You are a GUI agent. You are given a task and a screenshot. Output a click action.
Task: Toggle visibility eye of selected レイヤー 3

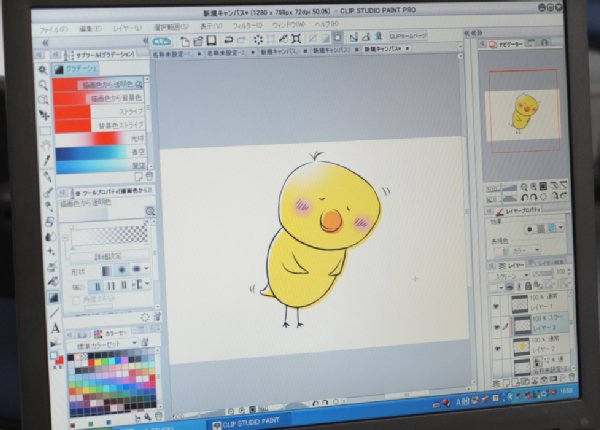pos(497,327)
